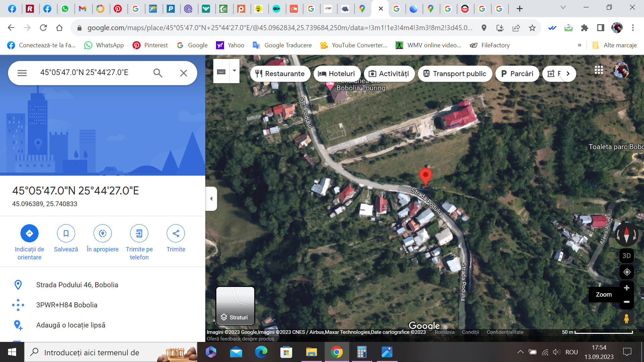Open the Straturi layers thumbnail
The image size is (644, 362).
(235, 305)
